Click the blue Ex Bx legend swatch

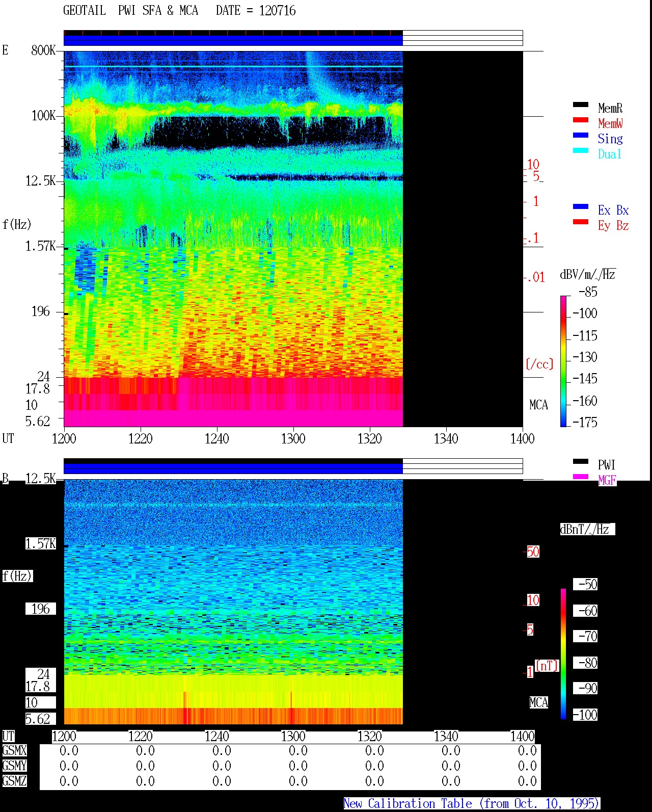coord(581,207)
